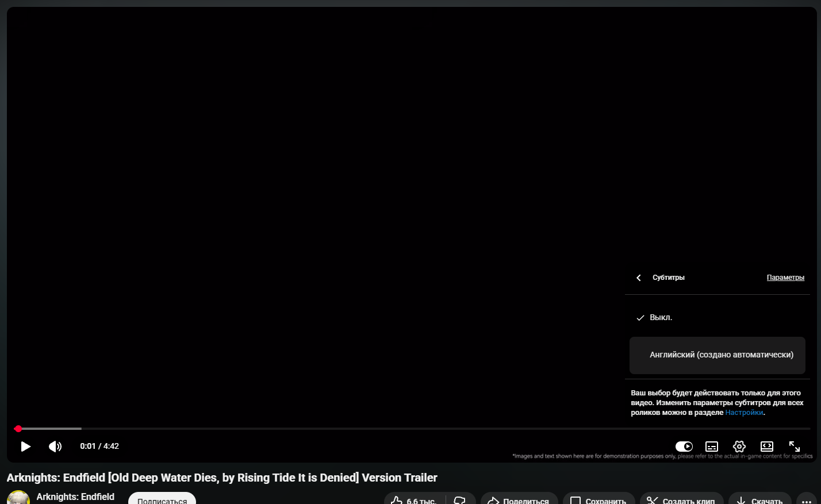Enter fullscreen mode

[x=795, y=447]
